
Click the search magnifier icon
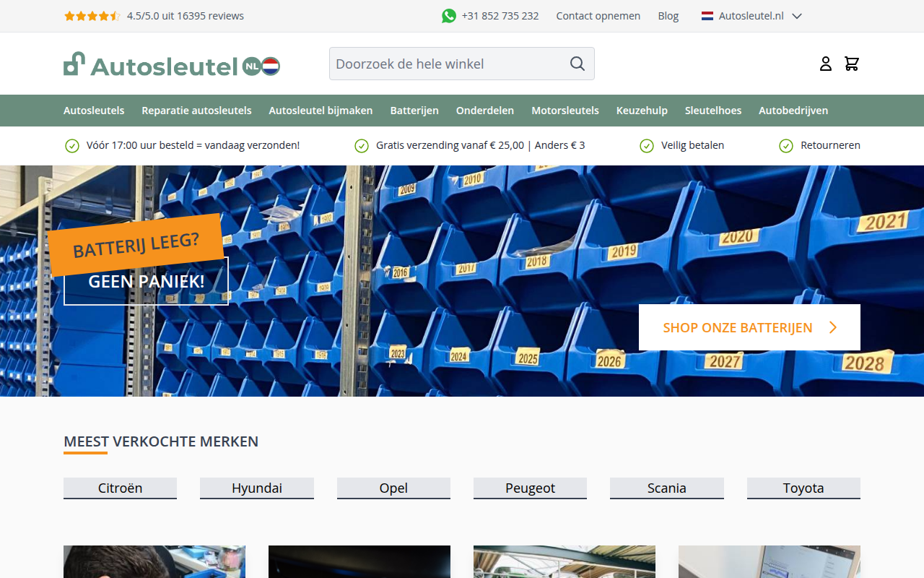pos(577,64)
